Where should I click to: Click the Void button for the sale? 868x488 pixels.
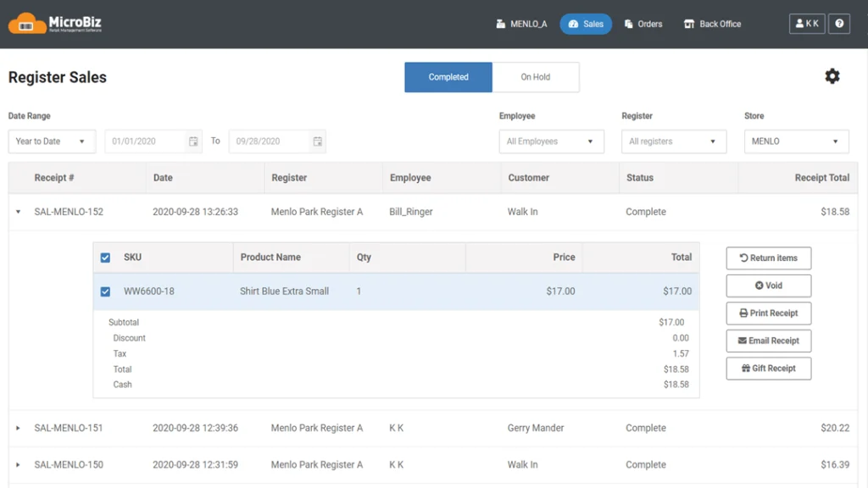[768, 286]
